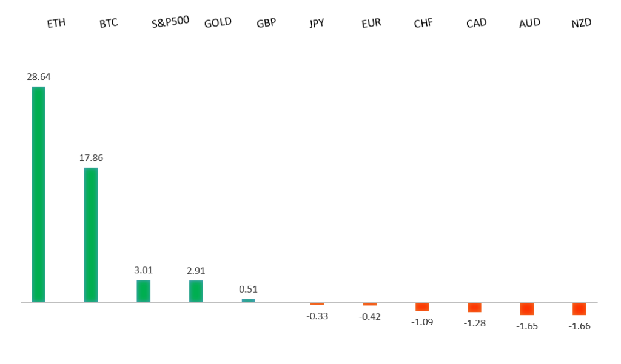Viewport: 621px width, 364px height.
Task: Click the S&P500 green bar
Action: [143, 291]
